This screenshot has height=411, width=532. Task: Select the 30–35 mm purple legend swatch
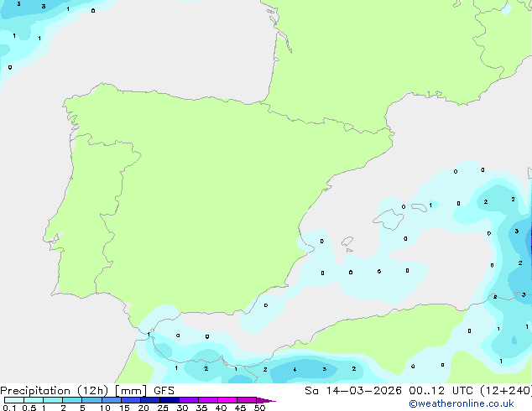[189, 400]
